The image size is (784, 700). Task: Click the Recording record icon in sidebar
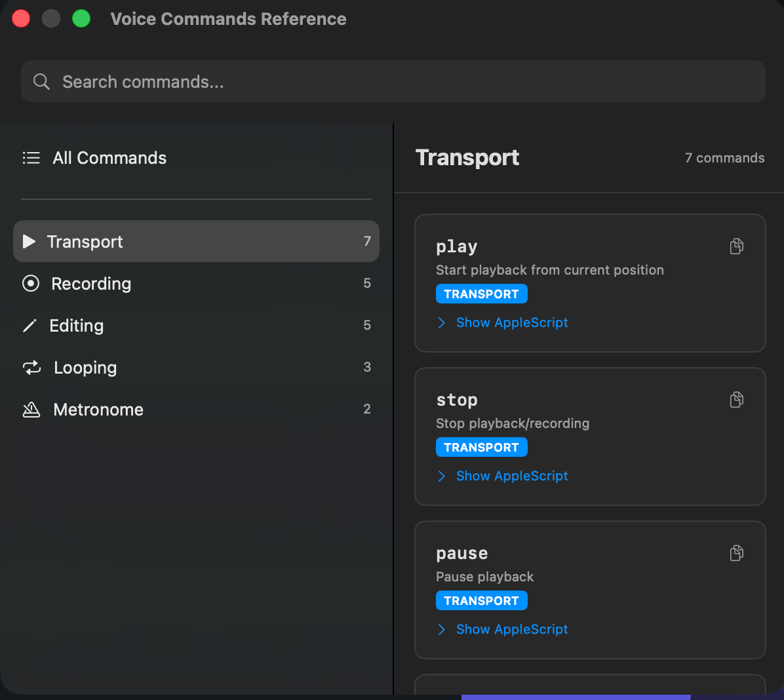30,283
